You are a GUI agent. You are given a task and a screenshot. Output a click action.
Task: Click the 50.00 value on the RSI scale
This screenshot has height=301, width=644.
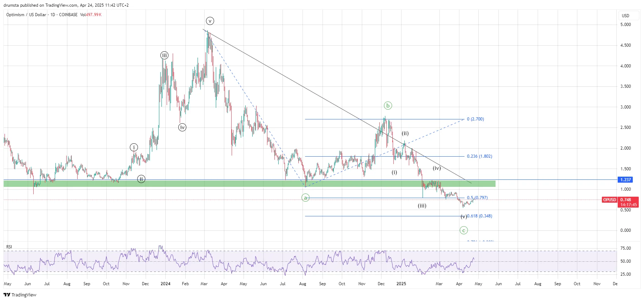coord(625,261)
